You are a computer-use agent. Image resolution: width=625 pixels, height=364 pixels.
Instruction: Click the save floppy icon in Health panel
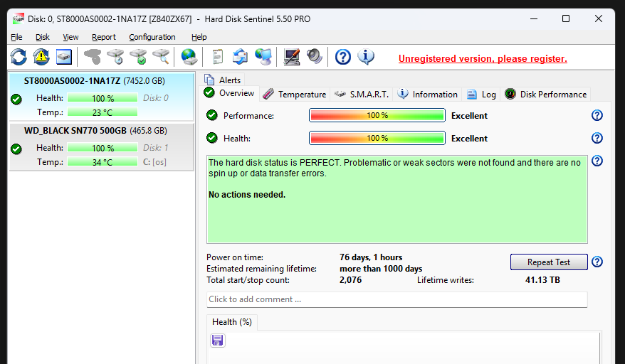[x=218, y=341]
